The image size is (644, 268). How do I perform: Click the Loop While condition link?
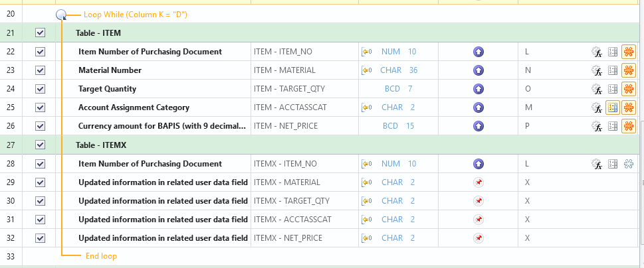[135, 14]
